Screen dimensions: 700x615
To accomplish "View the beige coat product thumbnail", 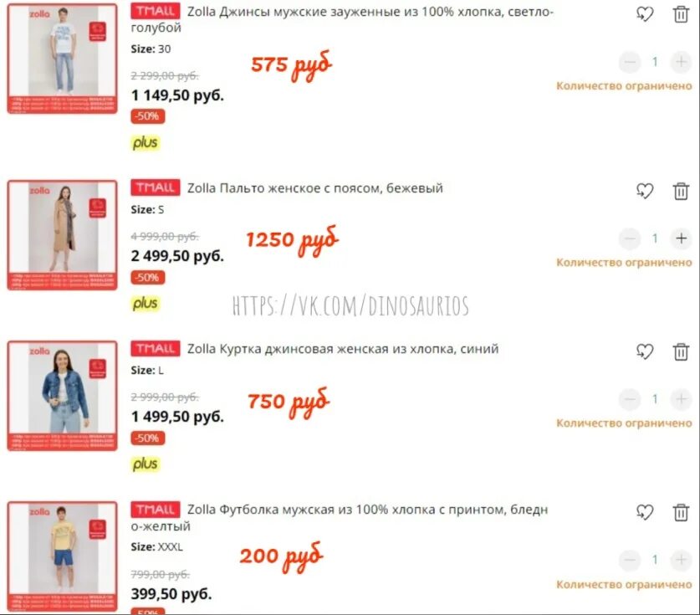I will tap(63, 235).
